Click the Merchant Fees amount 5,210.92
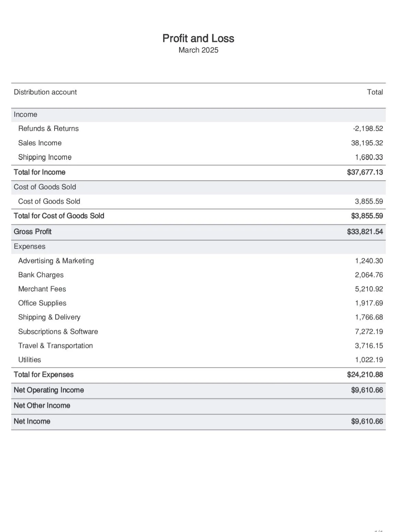The width and height of the screenshot is (399, 532). pos(369,289)
